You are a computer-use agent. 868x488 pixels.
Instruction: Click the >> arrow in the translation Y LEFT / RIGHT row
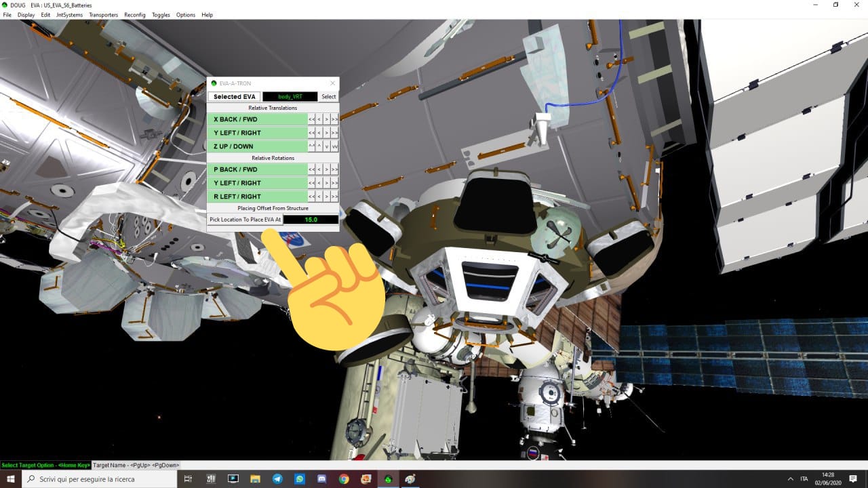pos(334,133)
